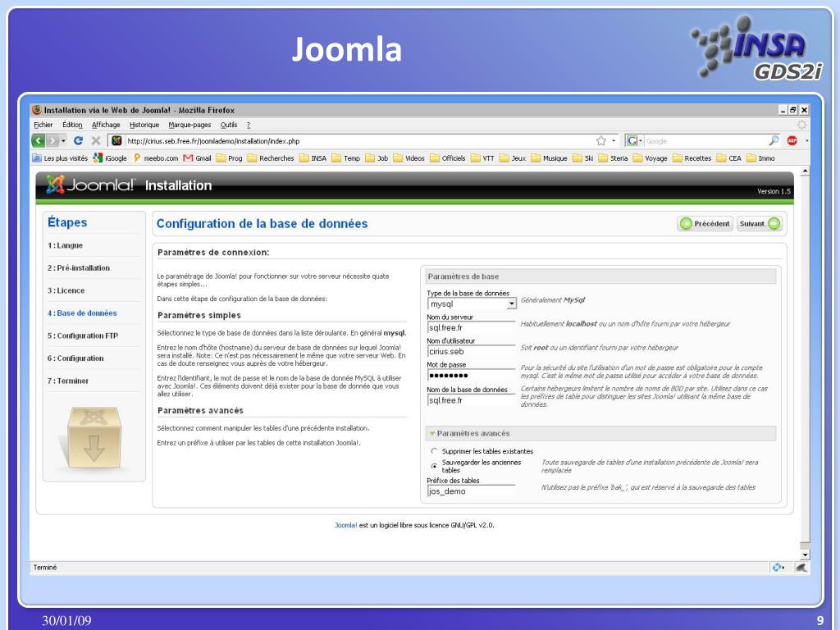Image resolution: width=840 pixels, height=630 pixels.
Task: Click the 'Nom d'utilisateur' field
Action: 472,351
